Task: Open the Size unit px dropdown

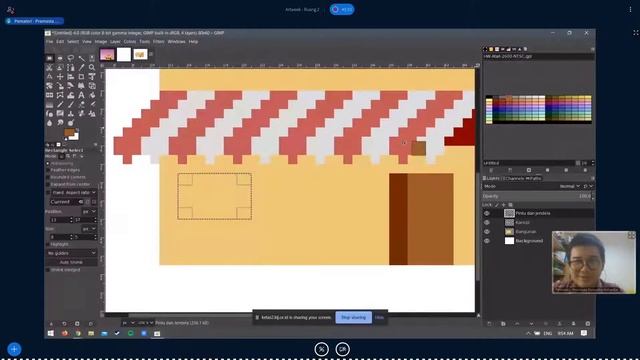Action: 89,229
